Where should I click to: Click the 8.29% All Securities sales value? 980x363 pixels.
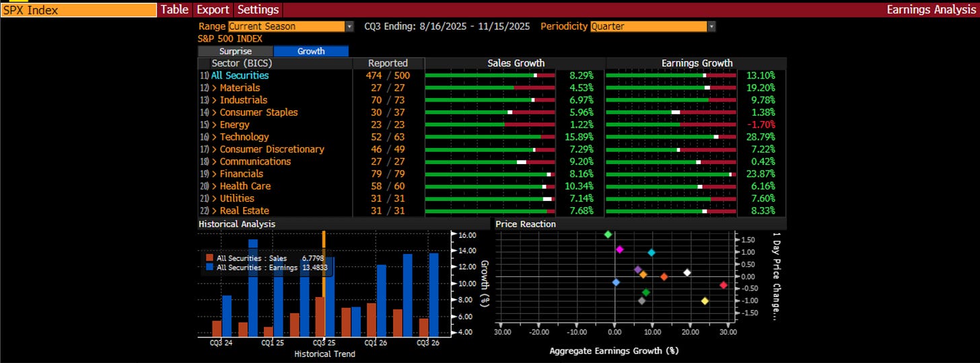[x=582, y=75]
